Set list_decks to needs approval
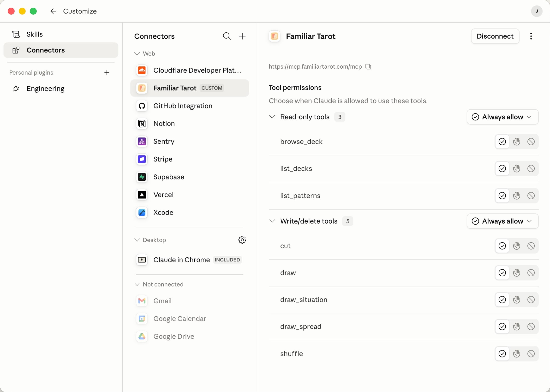 (516, 168)
